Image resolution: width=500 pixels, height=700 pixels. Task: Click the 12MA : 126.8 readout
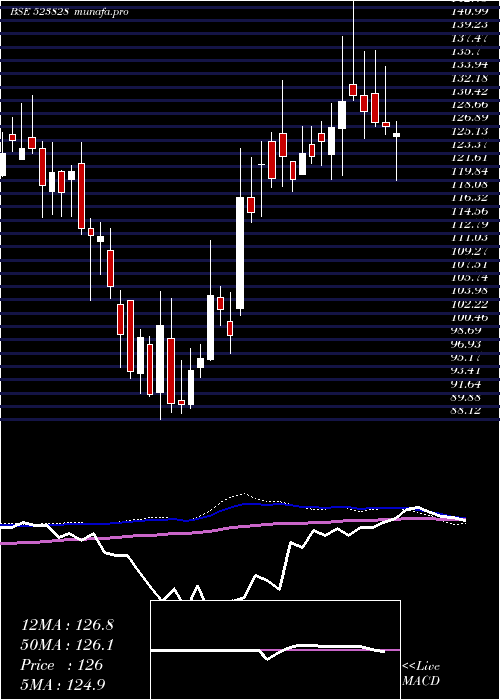[67, 625]
